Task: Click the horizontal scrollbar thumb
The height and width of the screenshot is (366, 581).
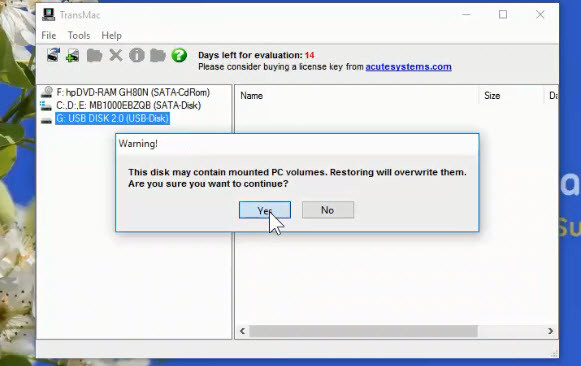Action: [363, 331]
